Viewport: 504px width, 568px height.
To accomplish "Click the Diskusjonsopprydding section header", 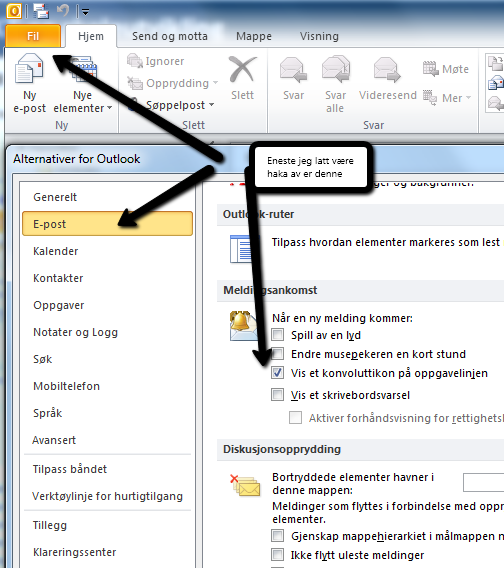I will pos(282,449).
